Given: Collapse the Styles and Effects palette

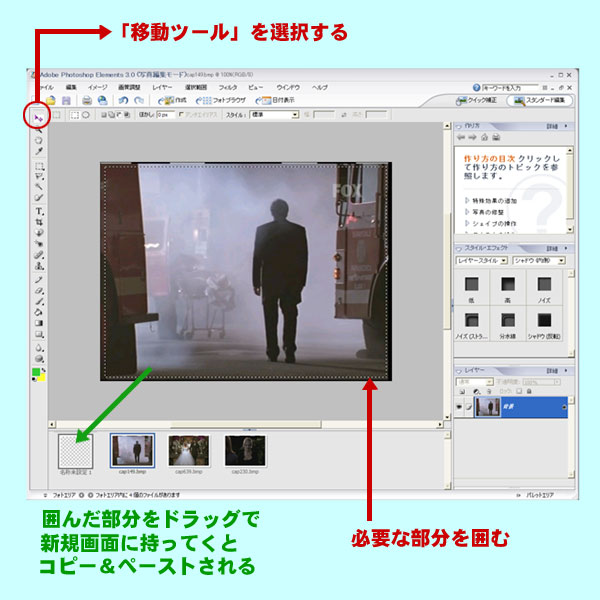Looking at the screenshot, I should tap(458, 249).
